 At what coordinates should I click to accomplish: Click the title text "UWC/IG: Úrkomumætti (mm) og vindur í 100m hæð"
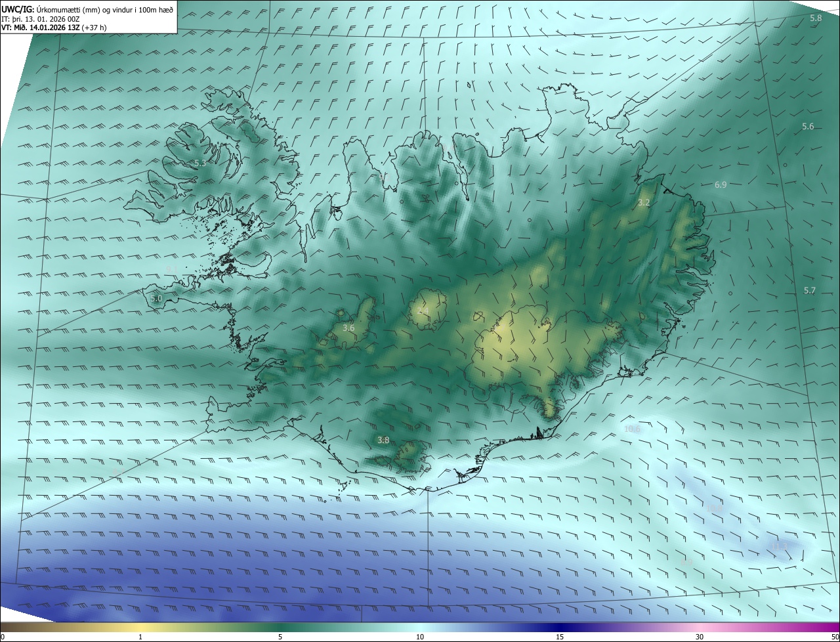coord(87,10)
